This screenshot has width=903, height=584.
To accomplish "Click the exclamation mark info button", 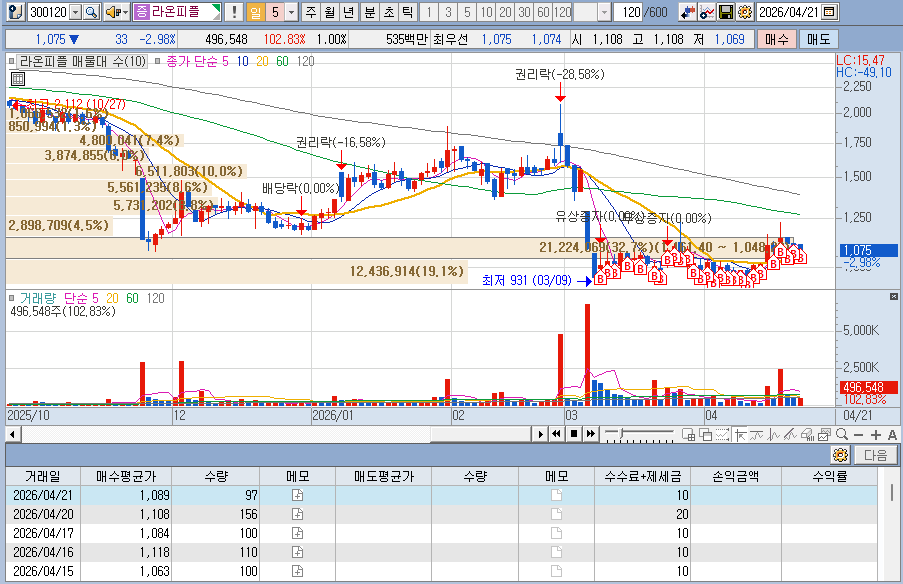I will tap(234, 12).
